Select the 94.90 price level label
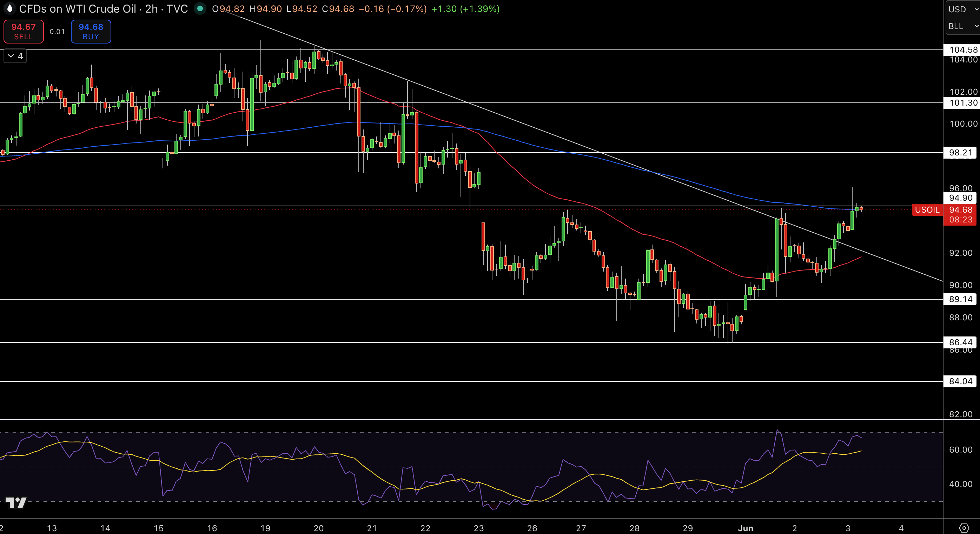This screenshot has width=980, height=534. 960,198
